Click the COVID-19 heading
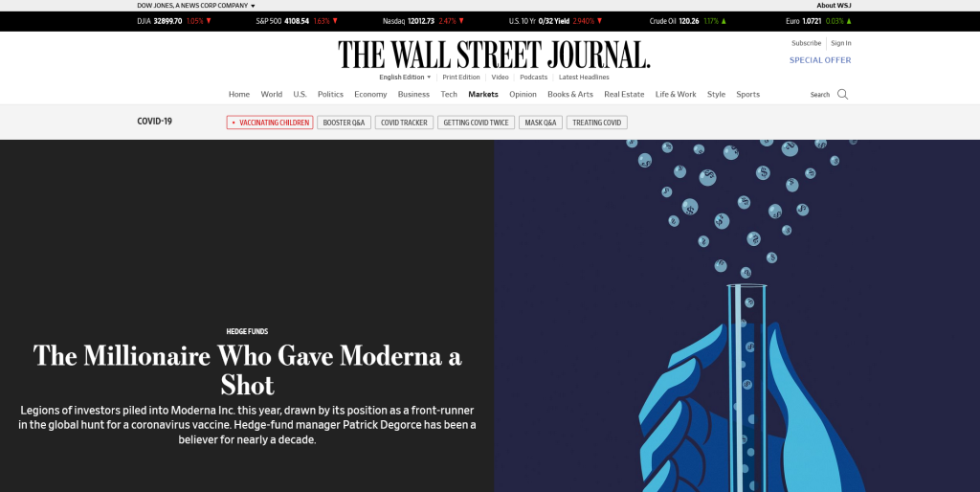The image size is (980, 492). [x=154, y=122]
